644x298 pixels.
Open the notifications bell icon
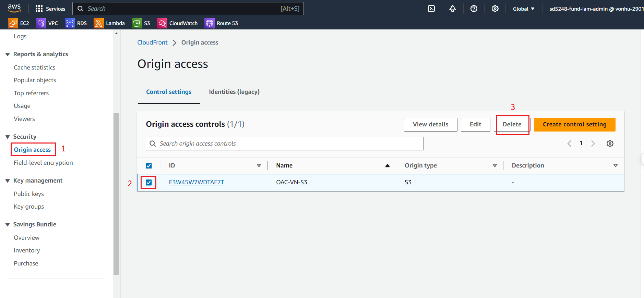click(x=453, y=9)
